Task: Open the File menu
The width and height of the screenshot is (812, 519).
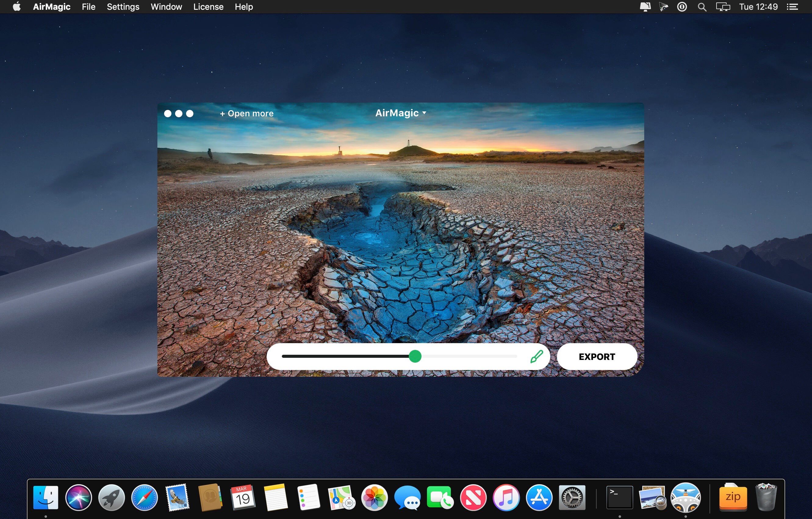Action: pos(88,7)
